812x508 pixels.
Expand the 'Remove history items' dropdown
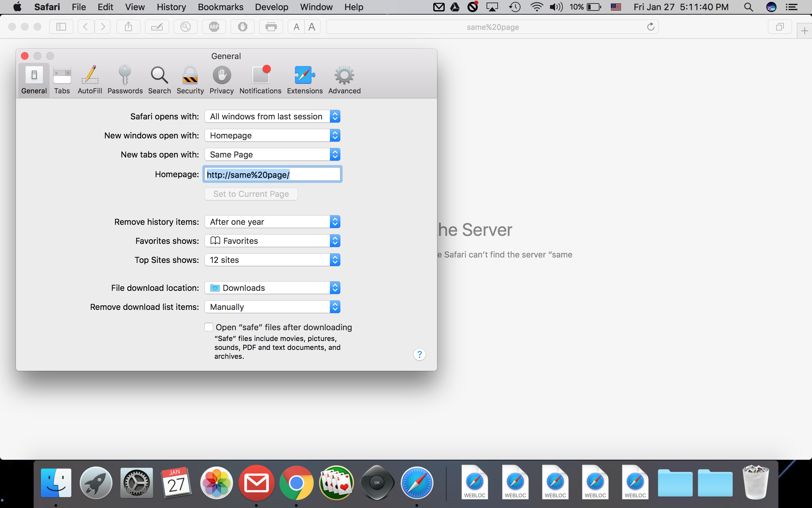coord(272,222)
